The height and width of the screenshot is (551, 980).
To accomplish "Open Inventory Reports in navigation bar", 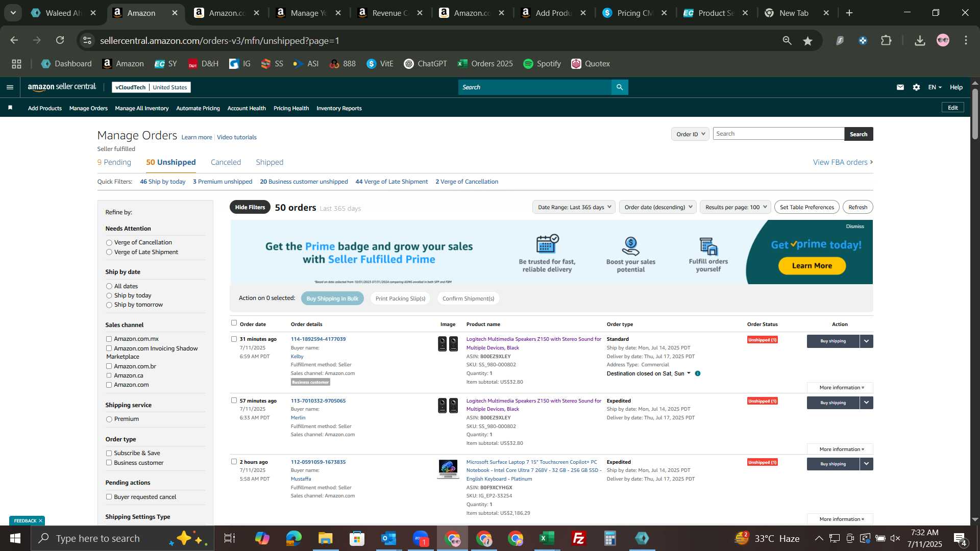I will point(339,108).
